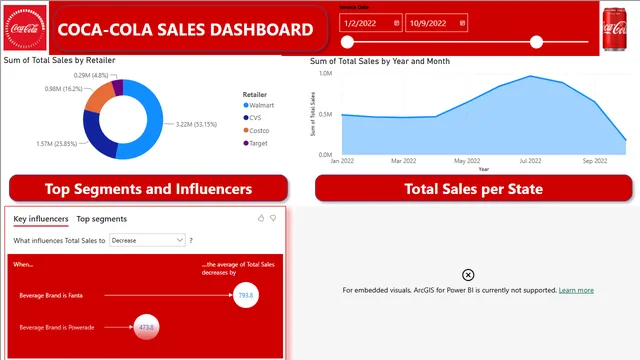Click the ArcGIS error X icon

tap(468, 275)
